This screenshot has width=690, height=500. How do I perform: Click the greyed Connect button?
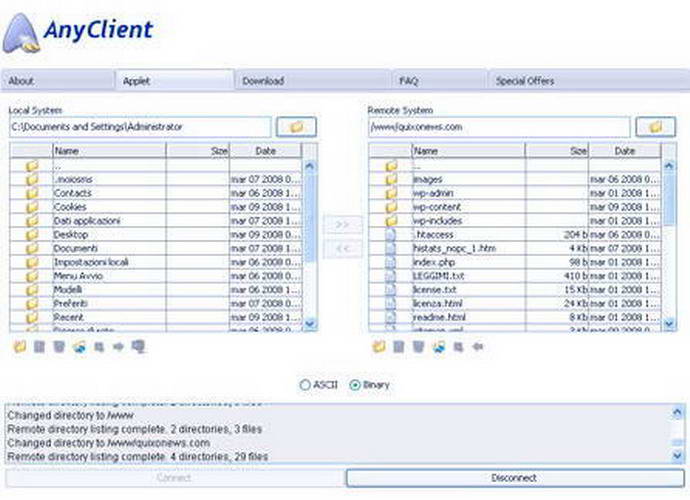[x=174, y=478]
